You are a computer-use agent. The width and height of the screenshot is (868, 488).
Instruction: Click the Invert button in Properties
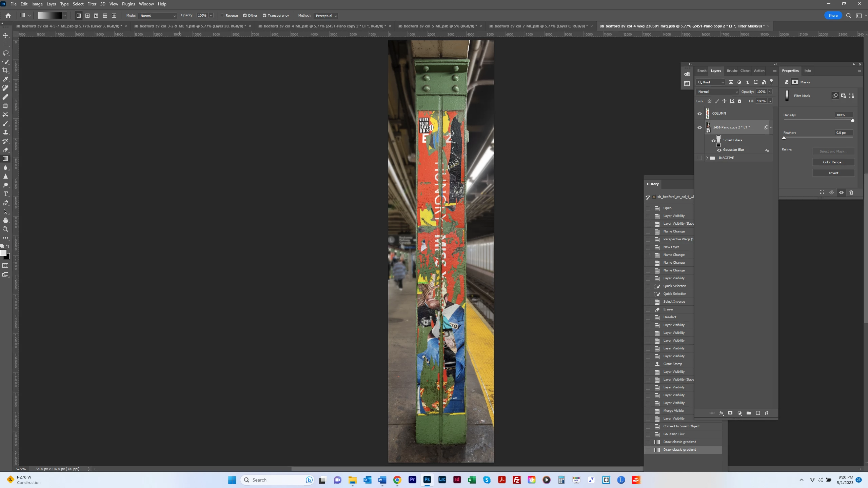[x=833, y=173]
